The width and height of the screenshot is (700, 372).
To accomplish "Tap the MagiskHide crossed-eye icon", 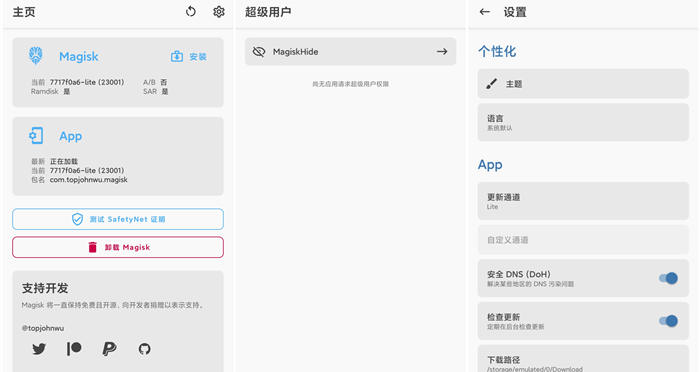I will pos(259,52).
